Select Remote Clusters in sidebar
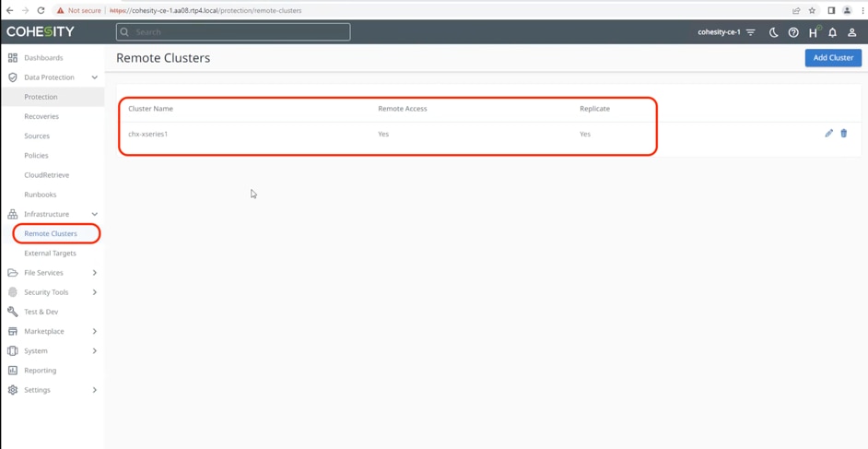 point(51,233)
